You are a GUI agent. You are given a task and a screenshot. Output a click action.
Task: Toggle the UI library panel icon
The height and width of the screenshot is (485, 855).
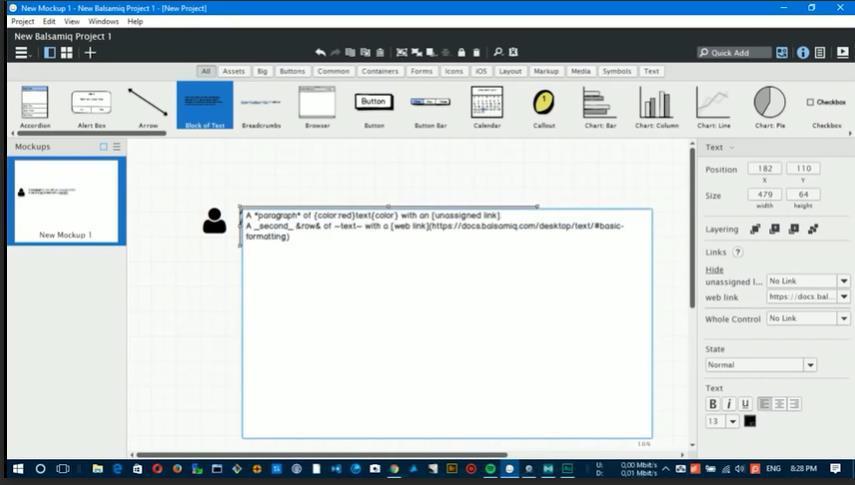pyautogui.click(x=782, y=52)
